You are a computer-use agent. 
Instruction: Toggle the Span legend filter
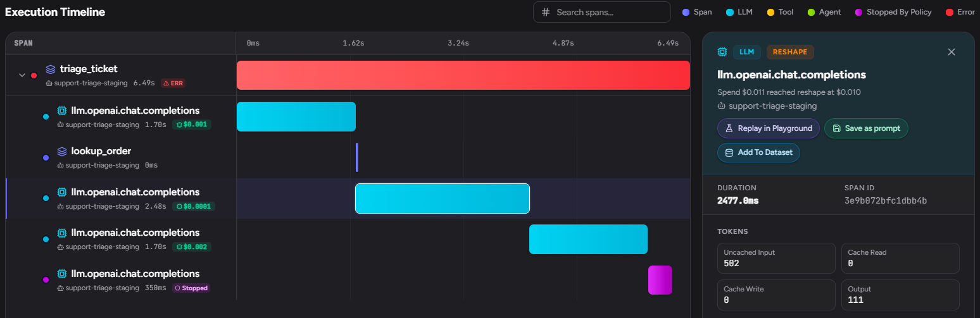coord(697,12)
